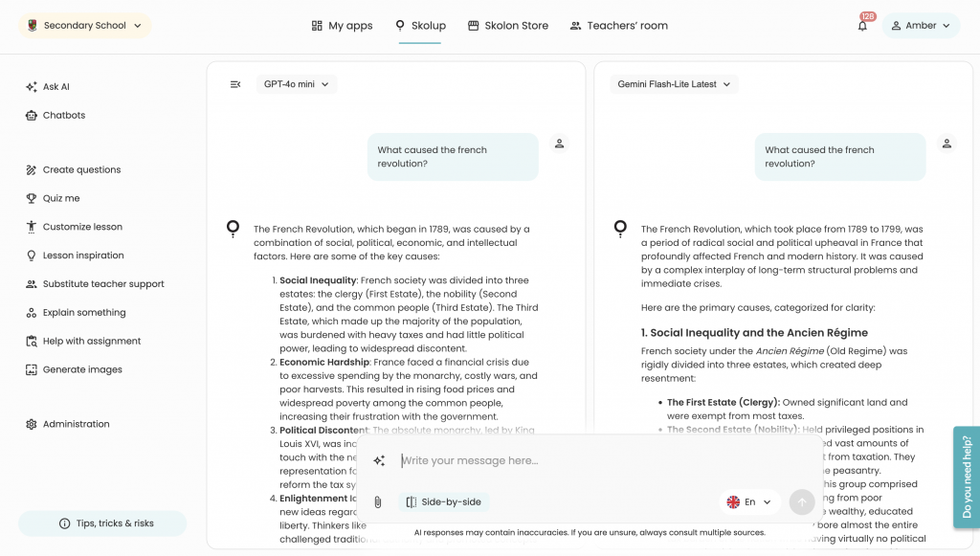Viewport: 980px width, 556px height.
Task: Switch to My apps tab
Action: coord(342,26)
